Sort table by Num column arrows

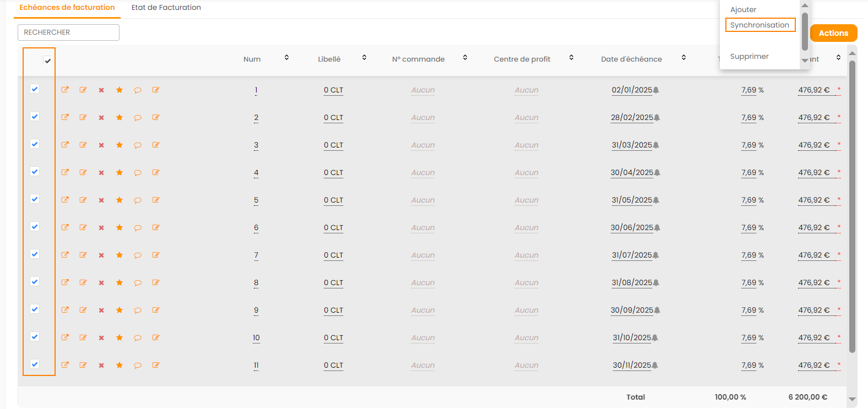(286, 58)
